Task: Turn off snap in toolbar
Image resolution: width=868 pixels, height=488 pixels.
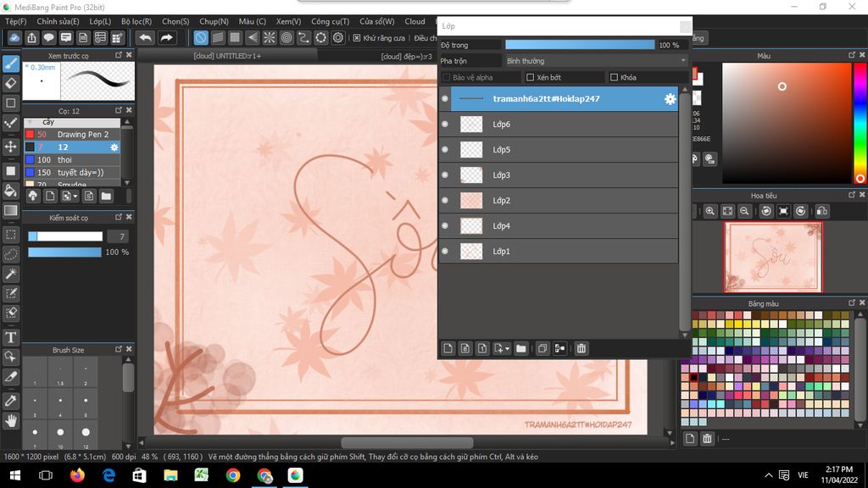Action: pyautogui.click(x=201, y=37)
